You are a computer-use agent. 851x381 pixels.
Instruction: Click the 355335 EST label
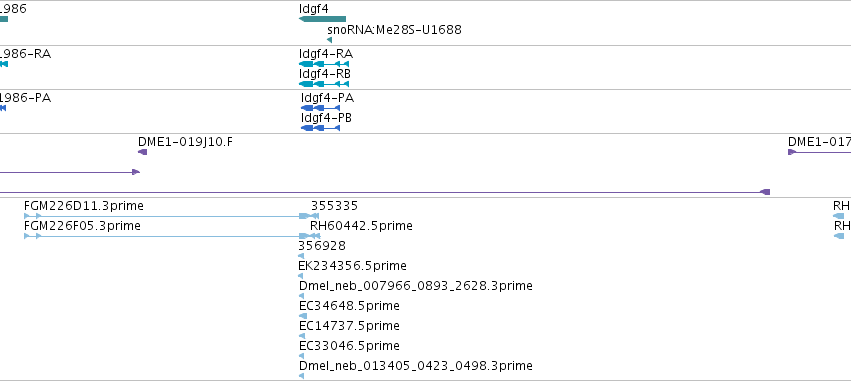(x=334, y=206)
